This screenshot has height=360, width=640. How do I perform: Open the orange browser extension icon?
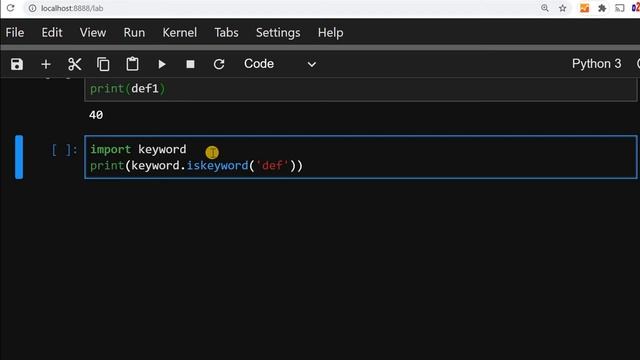tap(584, 8)
